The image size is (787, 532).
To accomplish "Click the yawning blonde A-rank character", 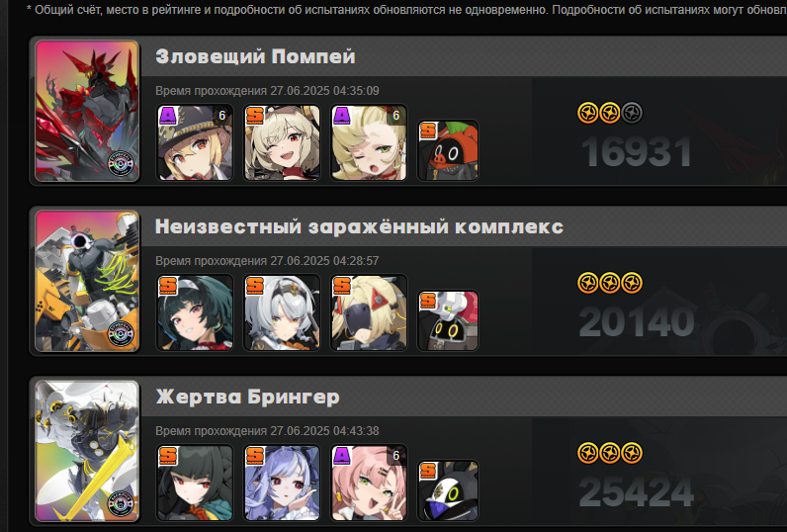I will tap(369, 142).
